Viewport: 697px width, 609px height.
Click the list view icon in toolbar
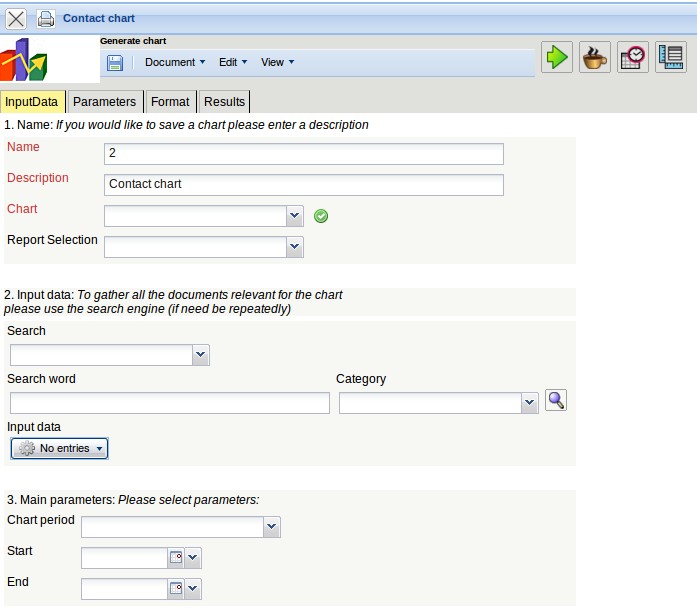coord(670,57)
